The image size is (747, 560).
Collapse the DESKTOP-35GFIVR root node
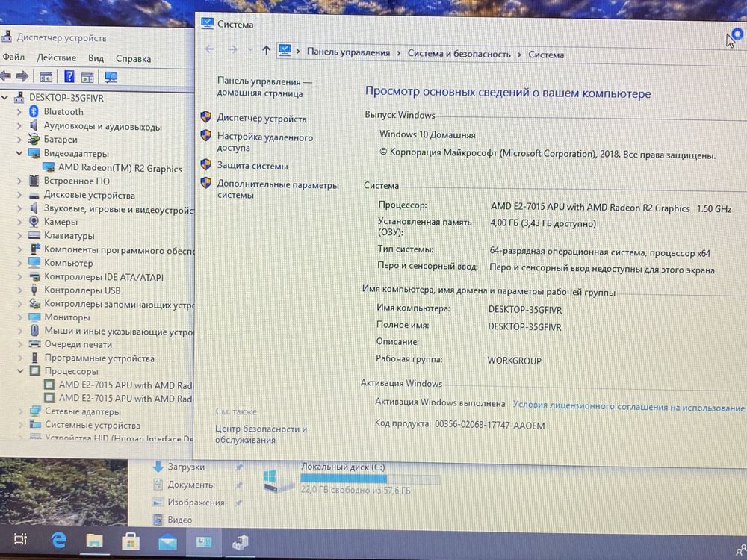click(4, 98)
